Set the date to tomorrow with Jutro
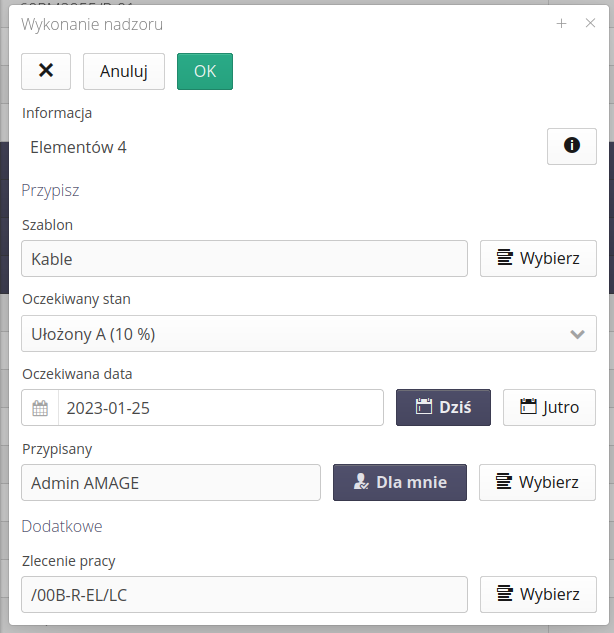The width and height of the screenshot is (614, 633). (549, 408)
